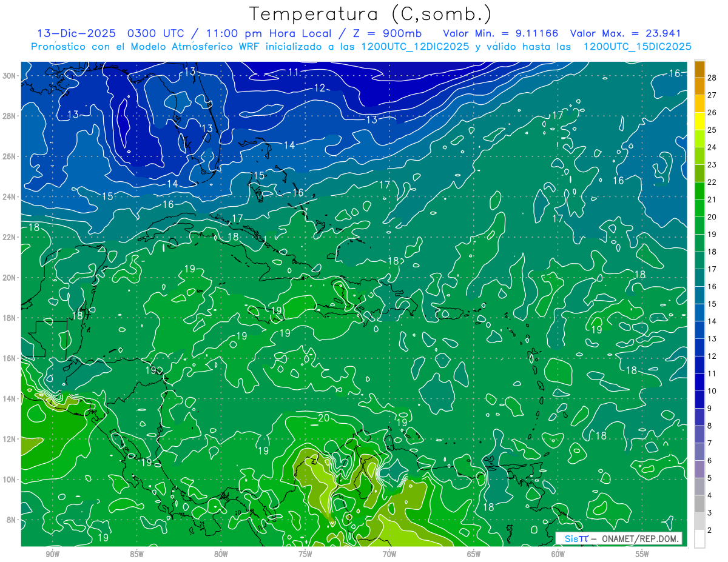Click the purple swatch beside 6 on the scale
Image resolution: width=728 pixels, height=562 pixels.
[x=699, y=469]
